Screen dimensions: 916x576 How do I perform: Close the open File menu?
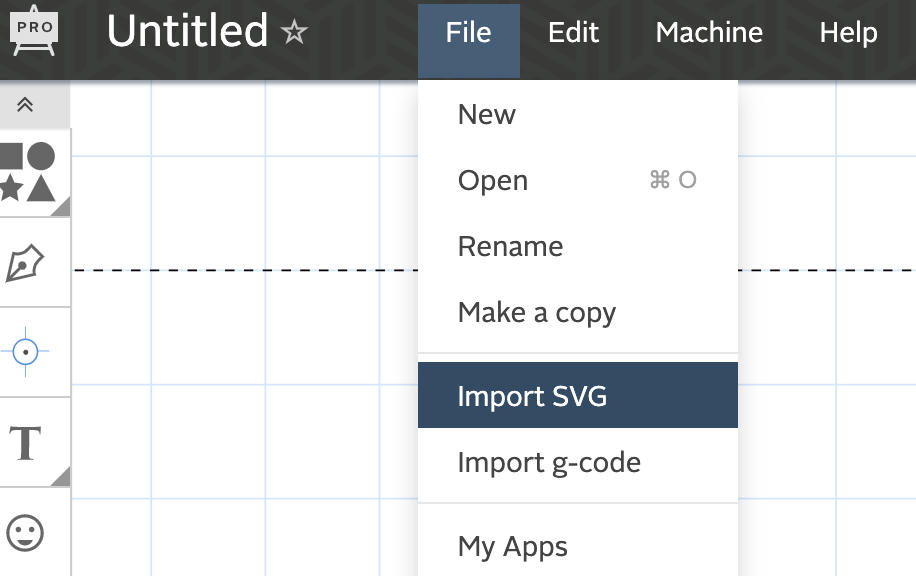(x=468, y=33)
